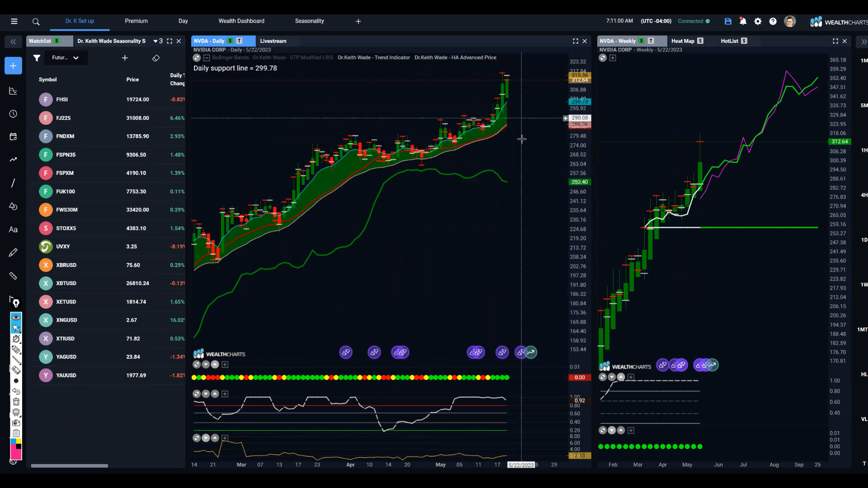Collapse the daily chart indicator list with the minus box
The image size is (868, 488).
[207, 58]
